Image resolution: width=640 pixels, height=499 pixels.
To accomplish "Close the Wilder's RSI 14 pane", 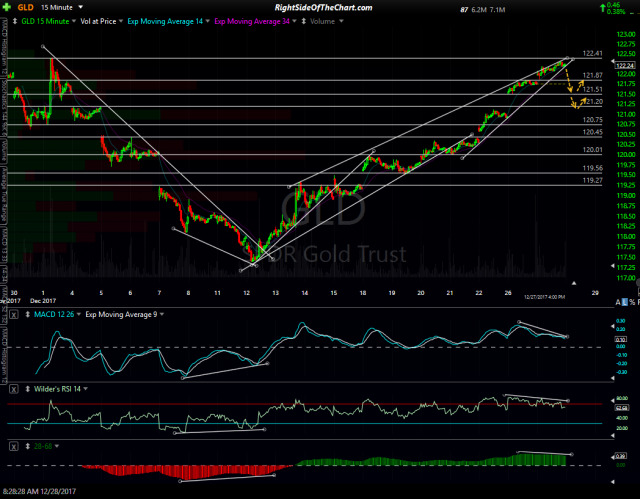I will click(14, 389).
